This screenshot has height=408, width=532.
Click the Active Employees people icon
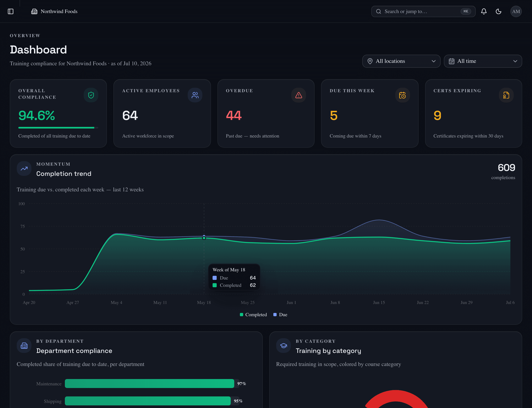coord(195,95)
